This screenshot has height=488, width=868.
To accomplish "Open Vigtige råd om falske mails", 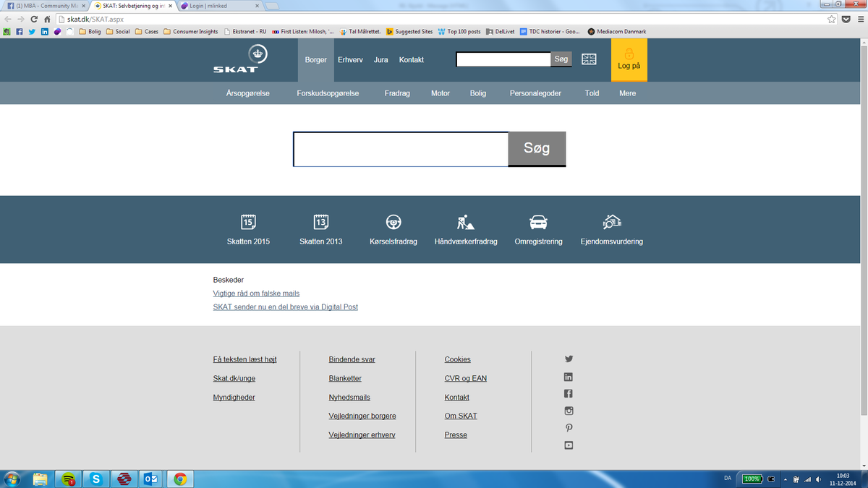I will tap(256, 294).
